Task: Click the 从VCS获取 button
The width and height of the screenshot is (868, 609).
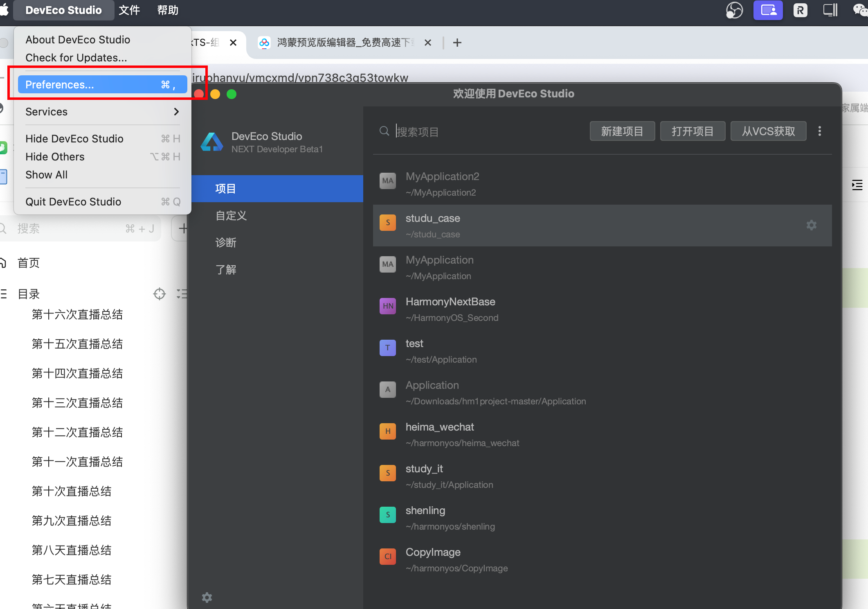Action: (768, 131)
